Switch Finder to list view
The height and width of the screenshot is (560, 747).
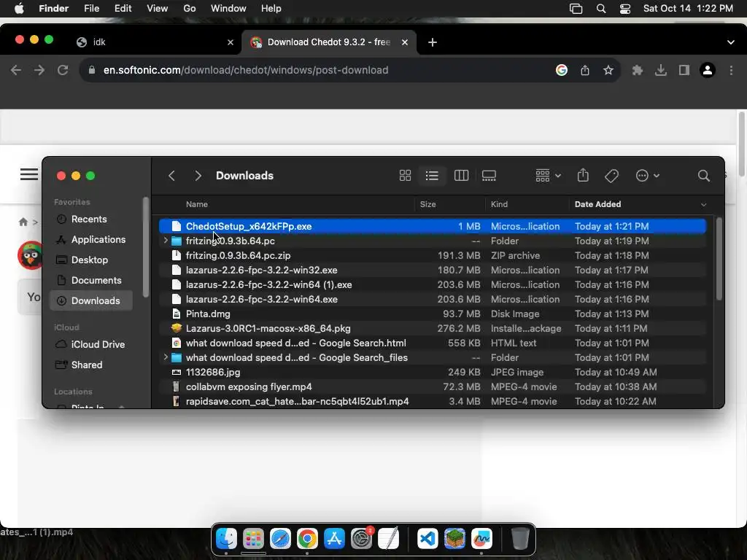tap(432, 176)
